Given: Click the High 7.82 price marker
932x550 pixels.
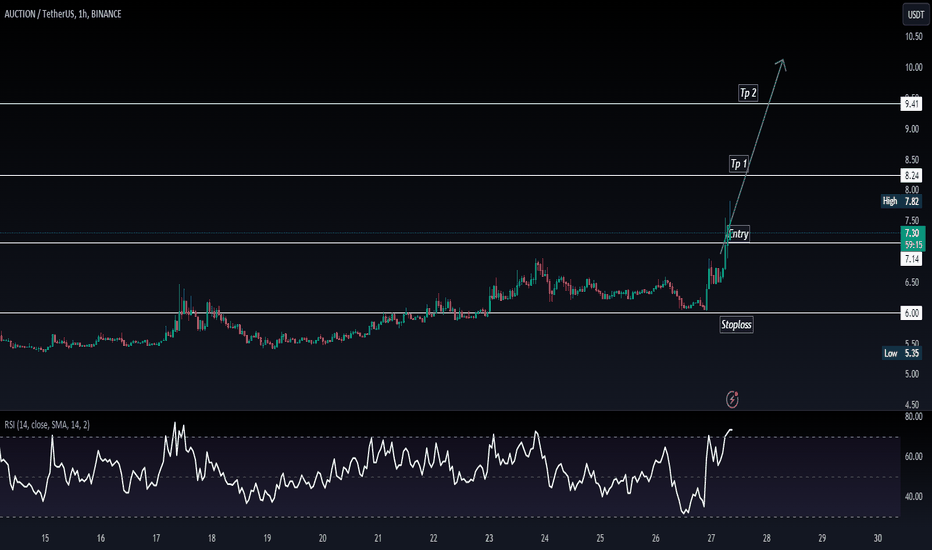Looking at the screenshot, I should point(901,201).
